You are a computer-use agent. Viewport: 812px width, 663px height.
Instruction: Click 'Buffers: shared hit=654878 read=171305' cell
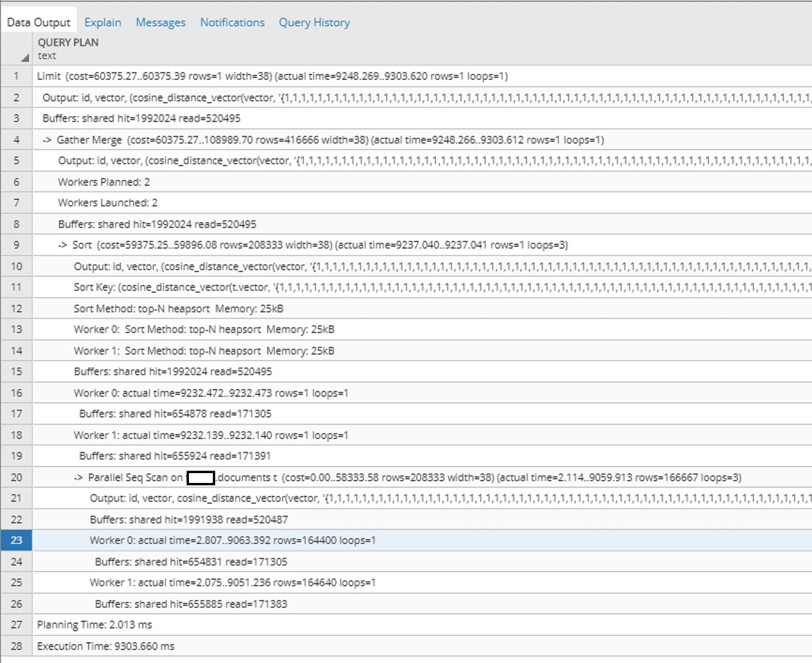coord(175,414)
